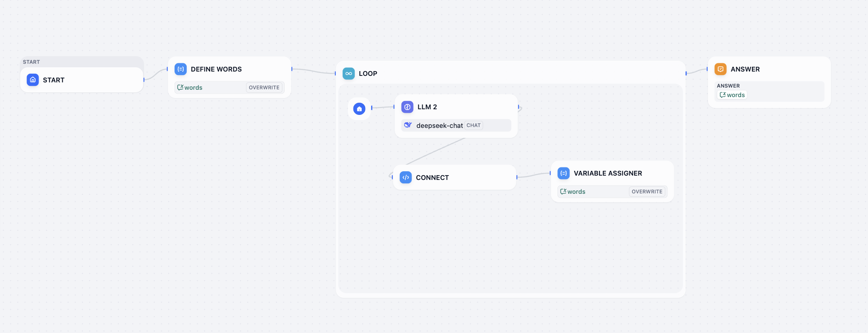Select the LOOP node header label
Viewport: 868px width, 333px height.
point(368,74)
